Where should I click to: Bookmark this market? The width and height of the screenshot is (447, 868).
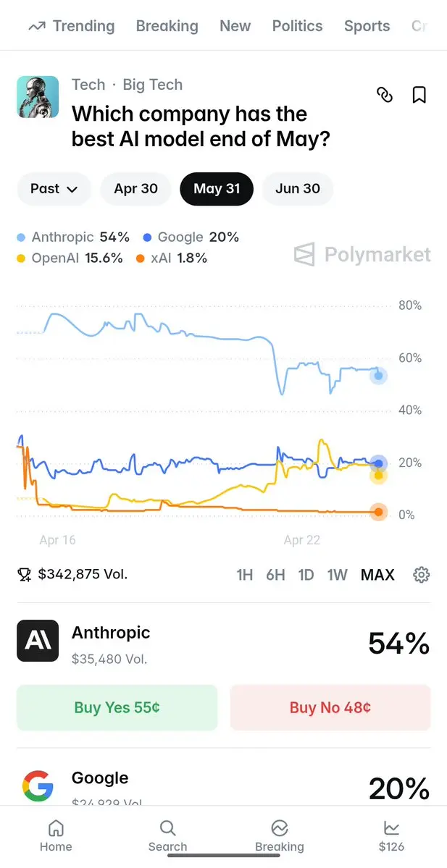click(419, 95)
